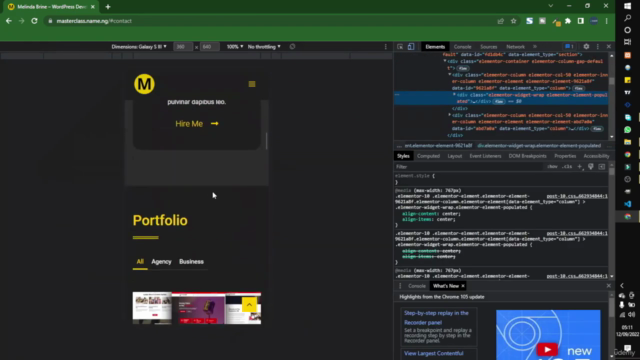The height and width of the screenshot is (360, 640).
Task: Open the mobile hamburger menu
Action: tap(252, 84)
